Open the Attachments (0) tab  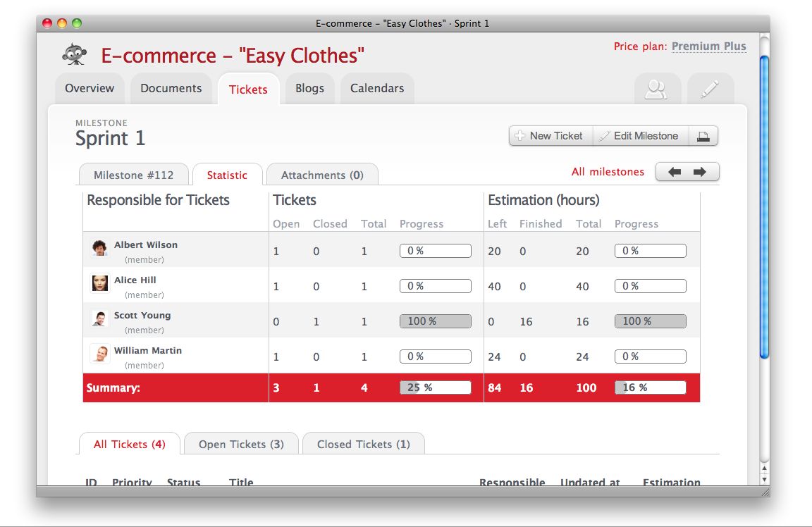pyautogui.click(x=322, y=175)
